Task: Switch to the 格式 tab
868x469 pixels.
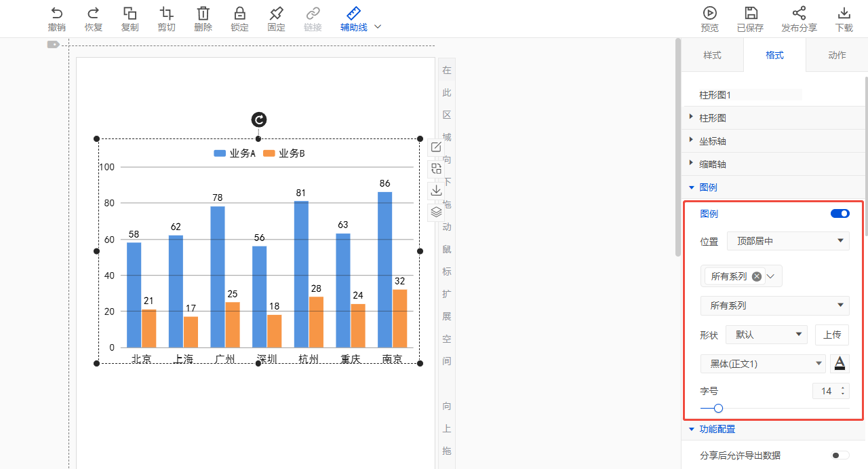Action: 774,56
